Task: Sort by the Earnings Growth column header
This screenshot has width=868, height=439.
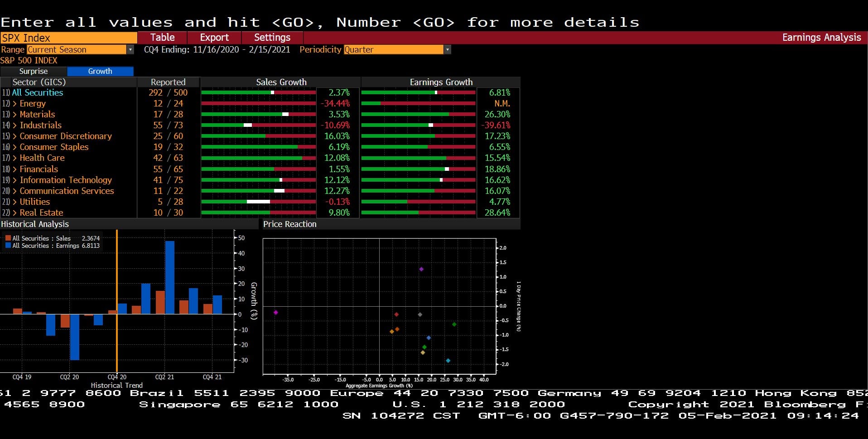Action: (441, 82)
